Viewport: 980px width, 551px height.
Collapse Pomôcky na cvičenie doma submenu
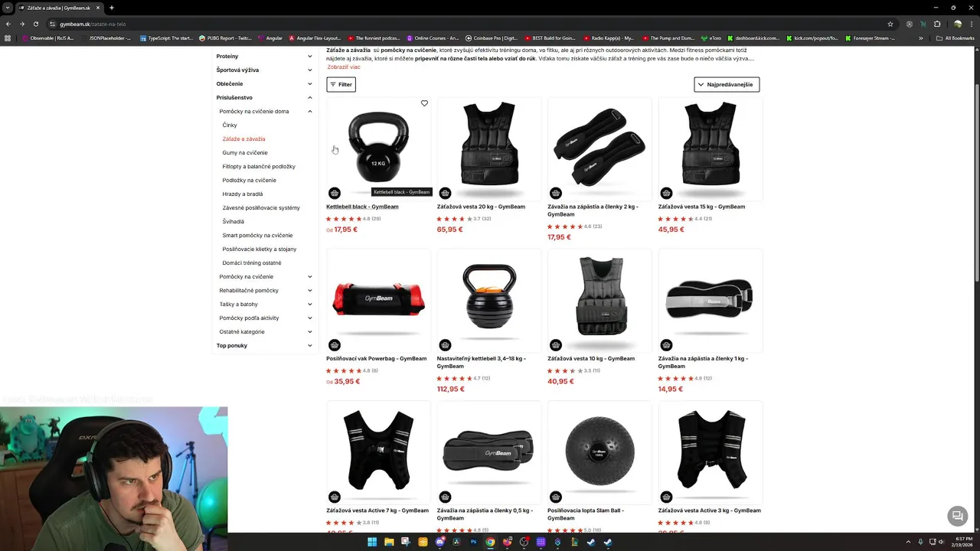tap(310, 111)
